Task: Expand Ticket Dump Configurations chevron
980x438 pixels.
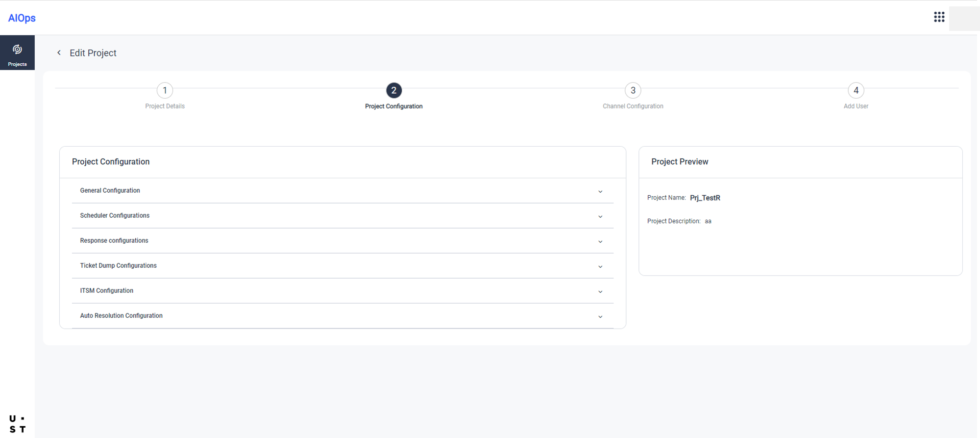Action: (600, 267)
